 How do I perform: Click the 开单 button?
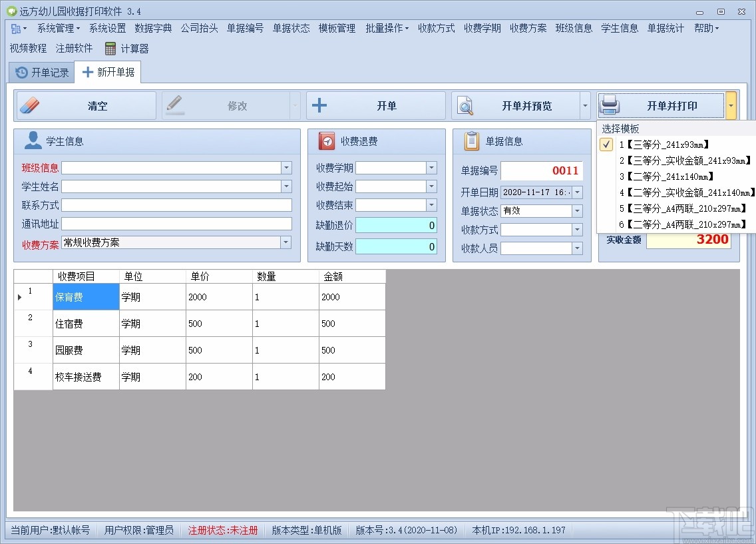coord(375,106)
